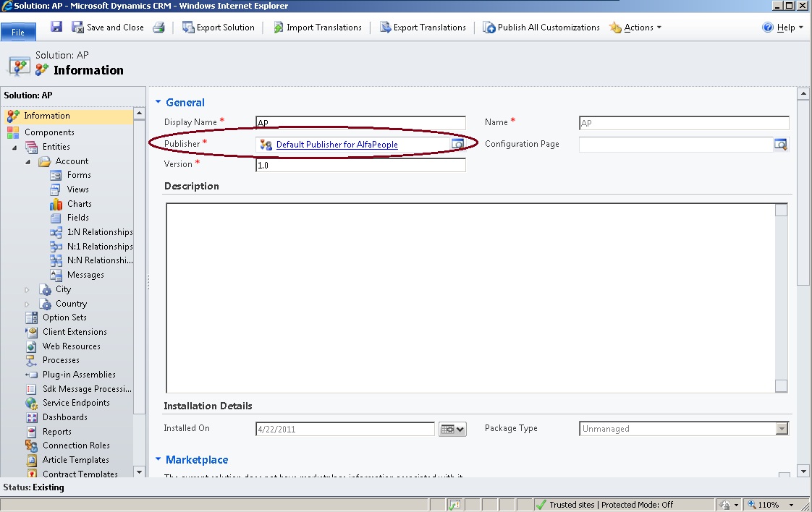Click the Service Endpoints icon
Viewport: 812px width, 512px height.
(32, 403)
